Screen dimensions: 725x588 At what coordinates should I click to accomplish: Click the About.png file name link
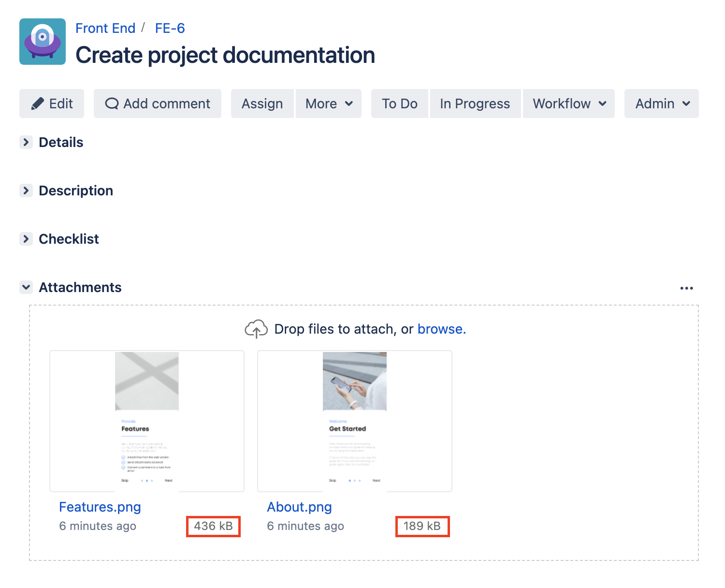click(x=299, y=507)
